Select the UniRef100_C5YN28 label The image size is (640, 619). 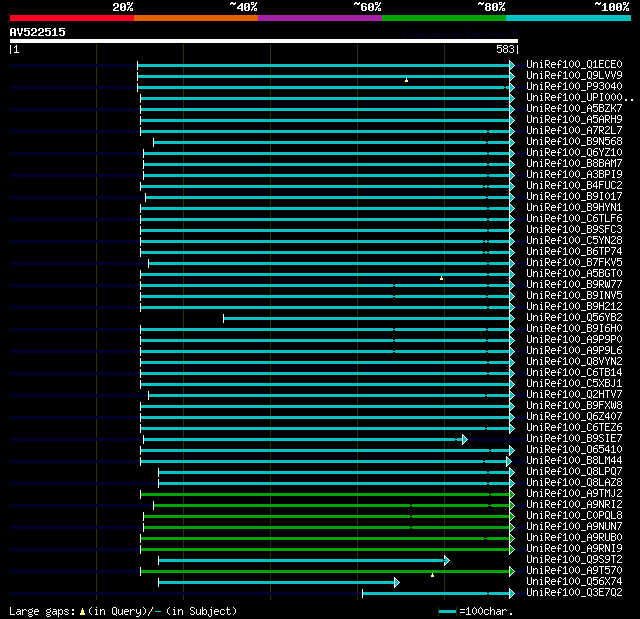point(574,241)
